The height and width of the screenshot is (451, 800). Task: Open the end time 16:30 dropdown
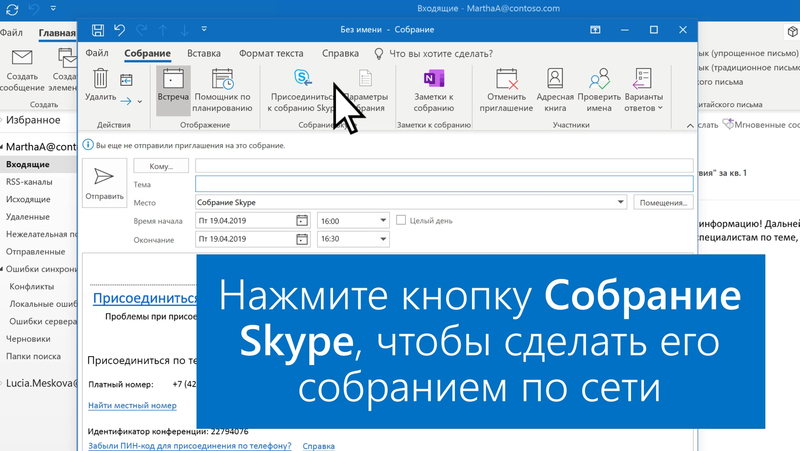(x=383, y=239)
